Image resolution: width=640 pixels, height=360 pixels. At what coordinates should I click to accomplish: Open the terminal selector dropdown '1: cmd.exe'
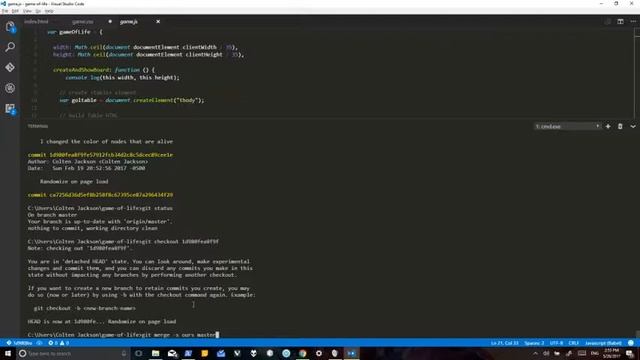(567, 127)
